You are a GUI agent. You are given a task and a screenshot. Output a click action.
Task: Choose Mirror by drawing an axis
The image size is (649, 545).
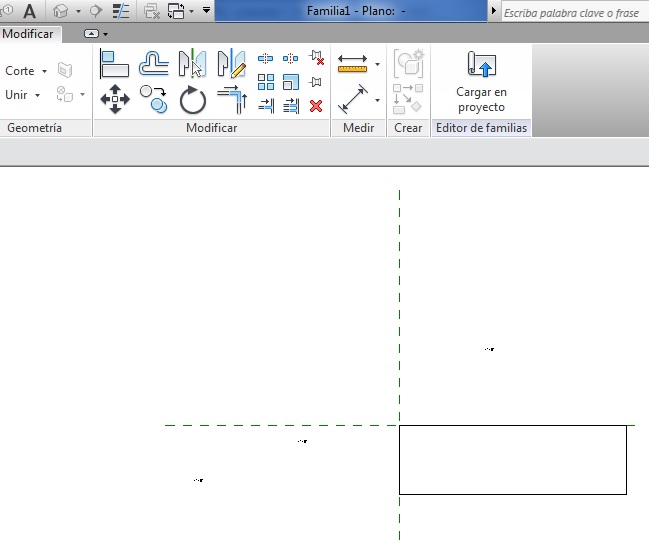[231, 65]
